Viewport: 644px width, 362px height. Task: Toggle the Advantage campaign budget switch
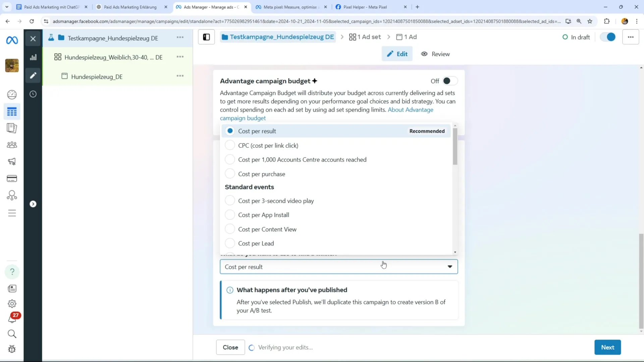click(449, 81)
